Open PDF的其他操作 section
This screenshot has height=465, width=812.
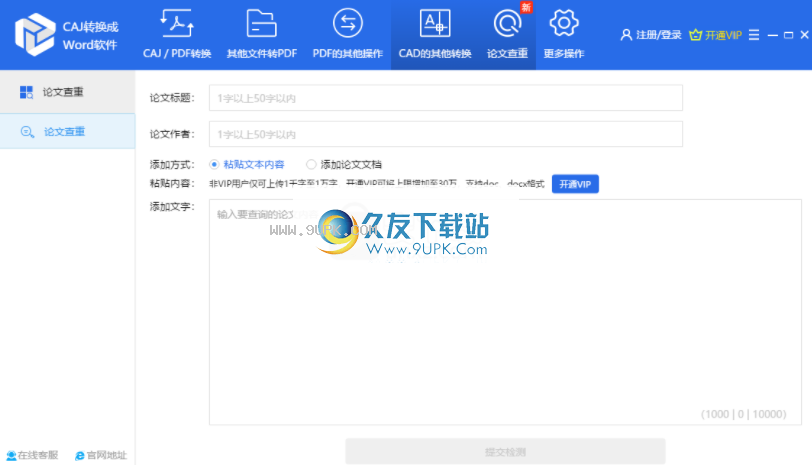click(x=347, y=34)
